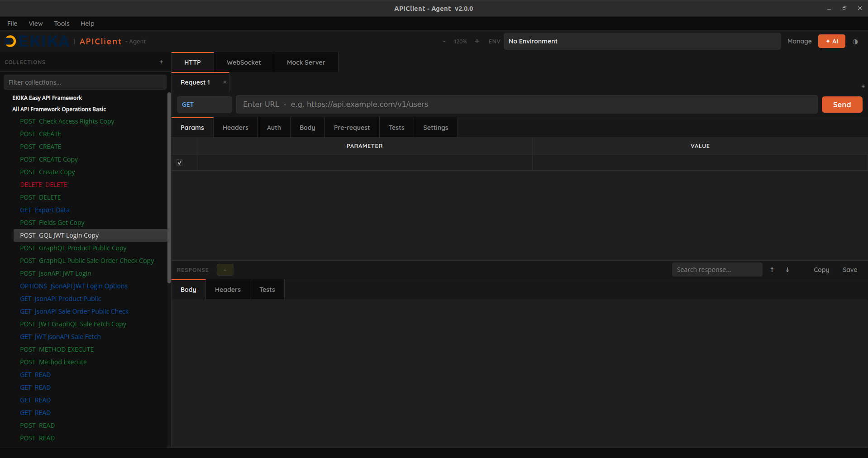Open the GET method dropdown
The image size is (868, 458).
click(204, 105)
